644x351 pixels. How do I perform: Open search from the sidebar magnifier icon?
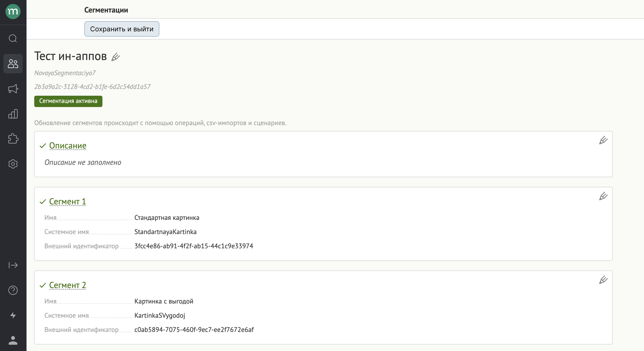click(x=13, y=39)
